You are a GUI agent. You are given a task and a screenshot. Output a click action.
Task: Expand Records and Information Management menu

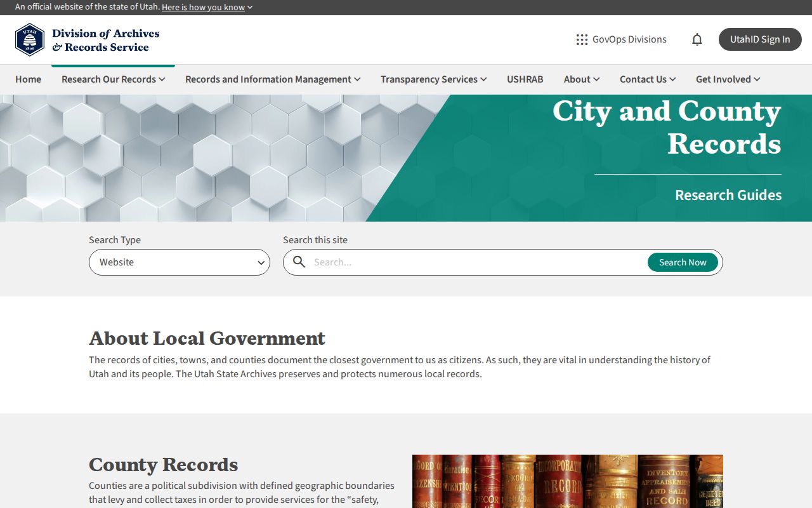click(273, 79)
